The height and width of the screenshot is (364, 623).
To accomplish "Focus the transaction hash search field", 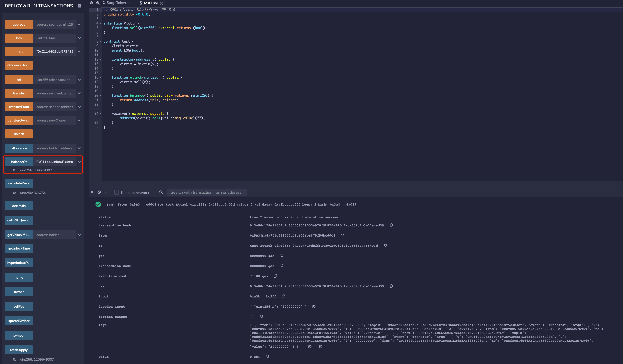I will (x=207, y=192).
